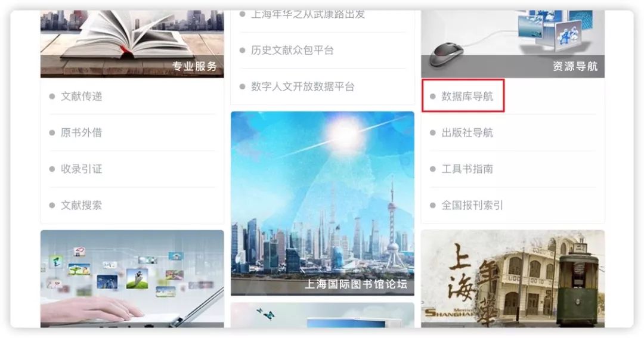
Task: Click the 专业服务 open book banner
Action: tap(132, 44)
